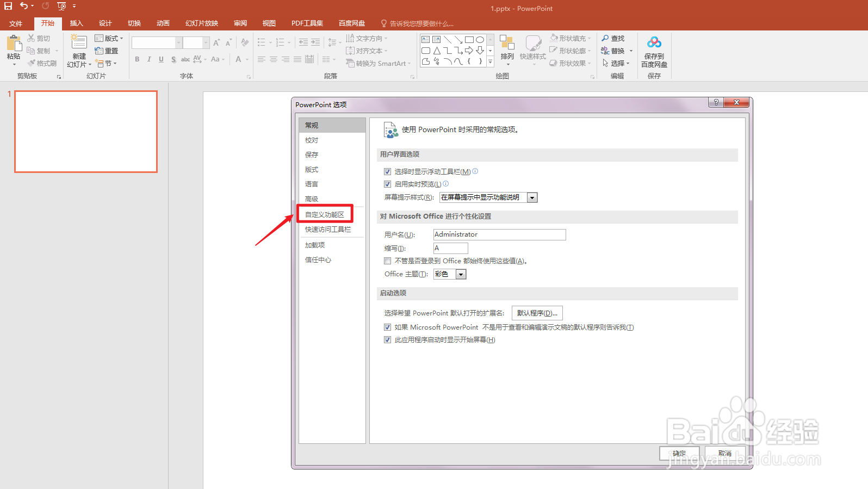Click the Copy (复制) icon
868x489 pixels.
point(31,51)
